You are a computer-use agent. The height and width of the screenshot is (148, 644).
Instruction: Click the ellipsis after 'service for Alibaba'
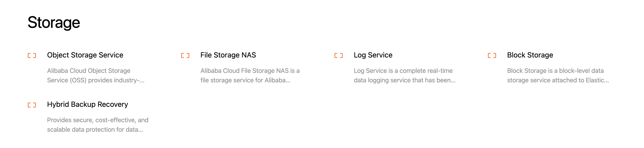(288, 81)
